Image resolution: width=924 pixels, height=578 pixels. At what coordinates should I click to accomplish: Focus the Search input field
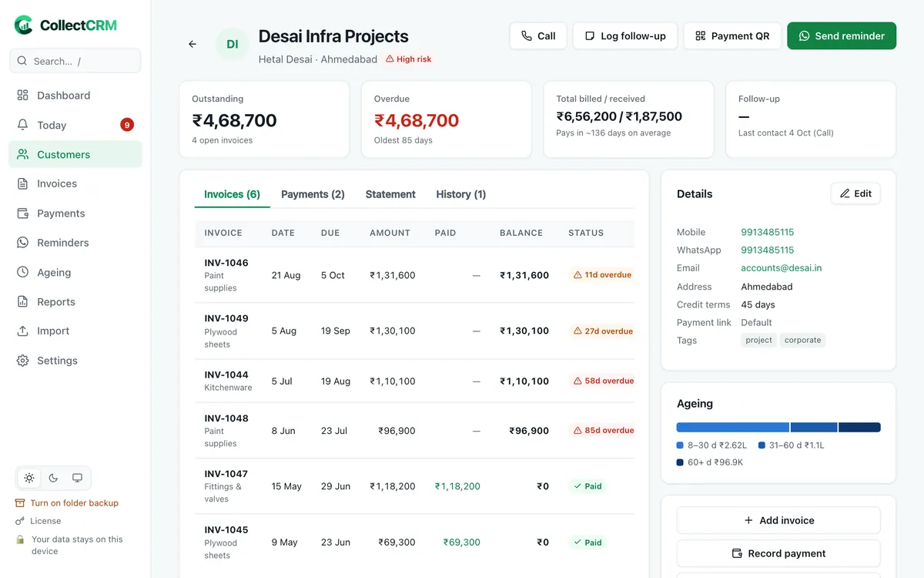tap(75, 61)
